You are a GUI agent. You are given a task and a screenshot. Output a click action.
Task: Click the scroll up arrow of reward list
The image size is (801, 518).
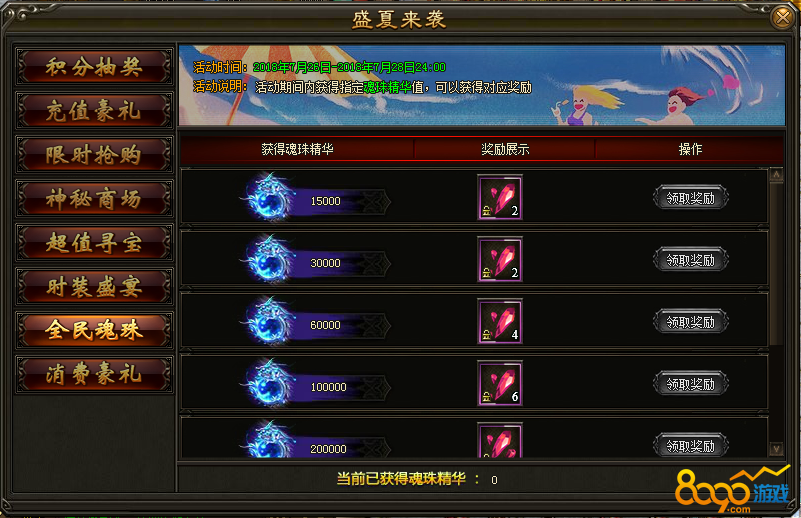[x=776, y=175]
